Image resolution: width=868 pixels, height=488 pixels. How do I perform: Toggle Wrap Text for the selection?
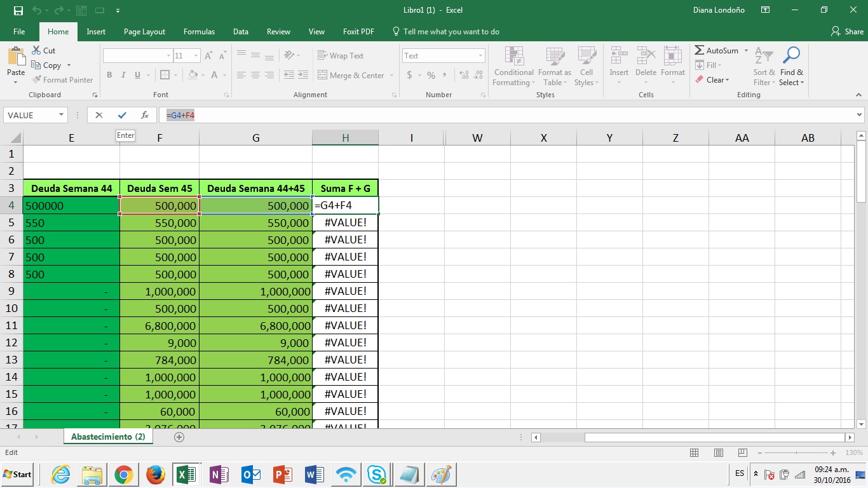(x=341, y=55)
